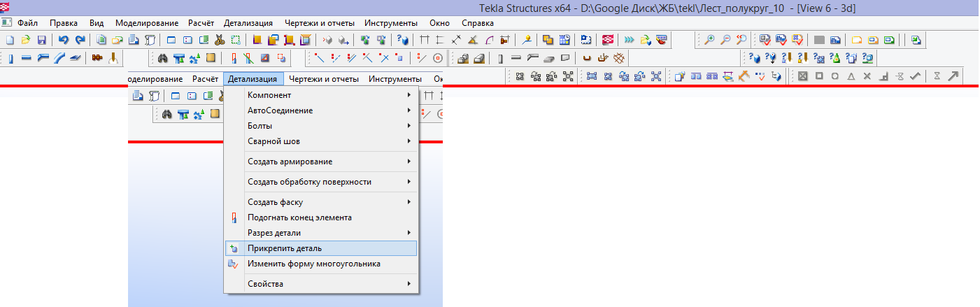980x307 pixels.
Task: Click the Zoom in magnifier icon
Action: [709, 40]
